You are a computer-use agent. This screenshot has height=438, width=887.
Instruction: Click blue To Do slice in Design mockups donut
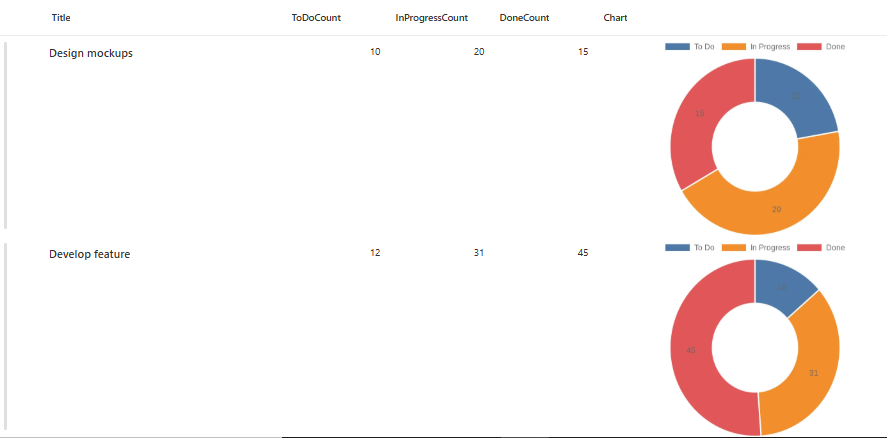click(796, 97)
